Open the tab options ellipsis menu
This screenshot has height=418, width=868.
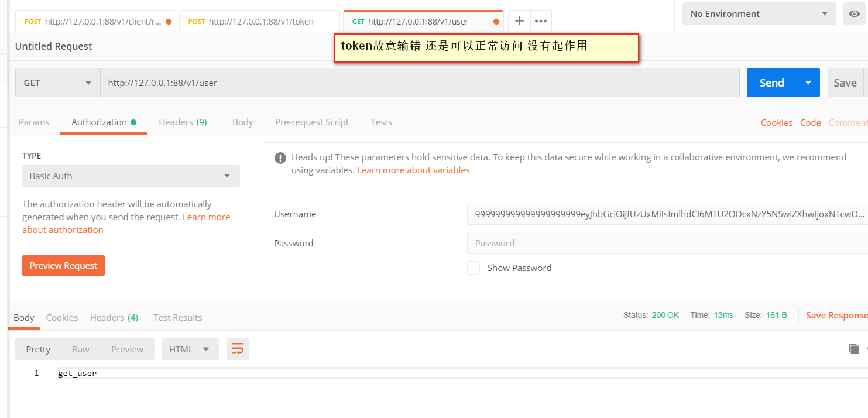tap(541, 21)
